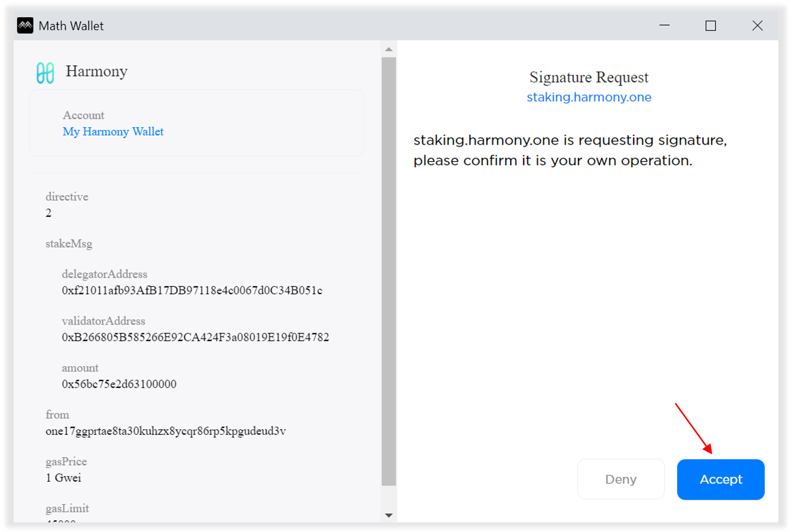
Task: Click from address one17ggprtae8ta30kuhzx8ycqr86rp5kpgudeud3v
Action: (165, 431)
